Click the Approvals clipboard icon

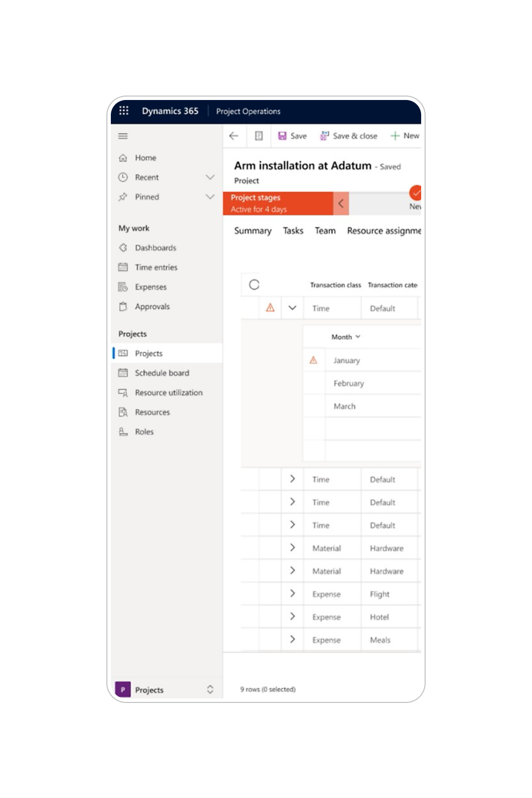123,306
